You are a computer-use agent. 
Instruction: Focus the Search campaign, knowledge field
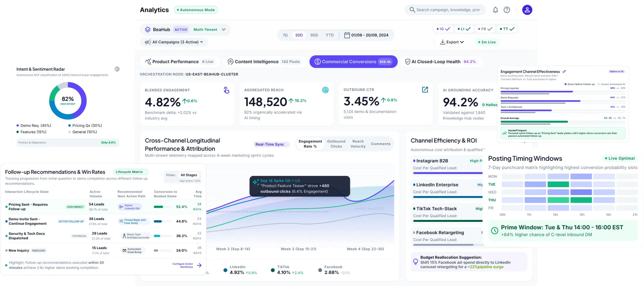pyautogui.click(x=445, y=10)
